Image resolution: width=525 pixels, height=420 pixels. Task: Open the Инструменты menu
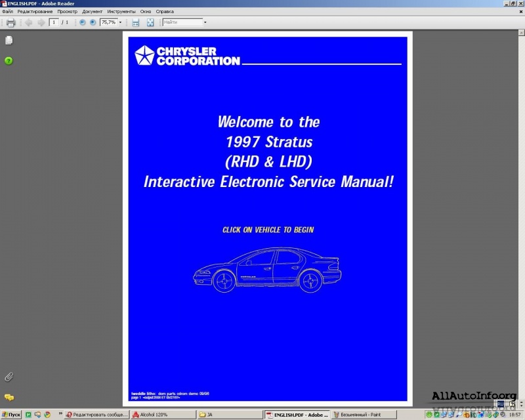[121, 11]
